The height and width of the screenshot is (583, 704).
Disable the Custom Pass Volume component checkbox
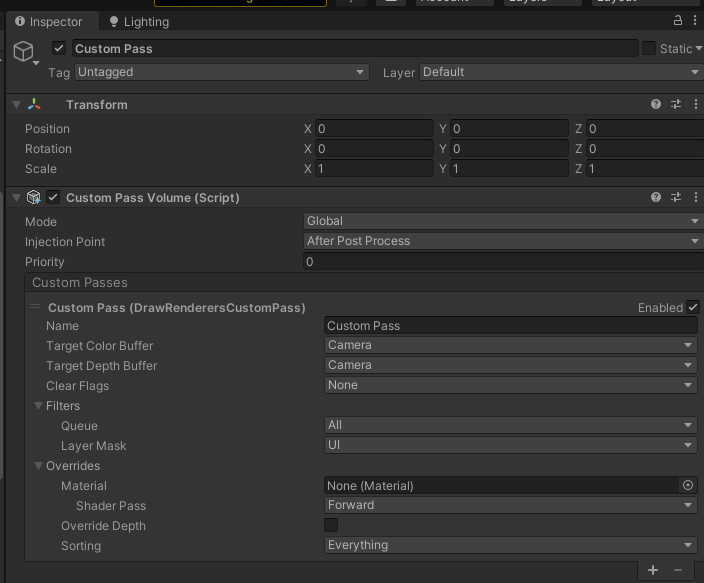53,197
